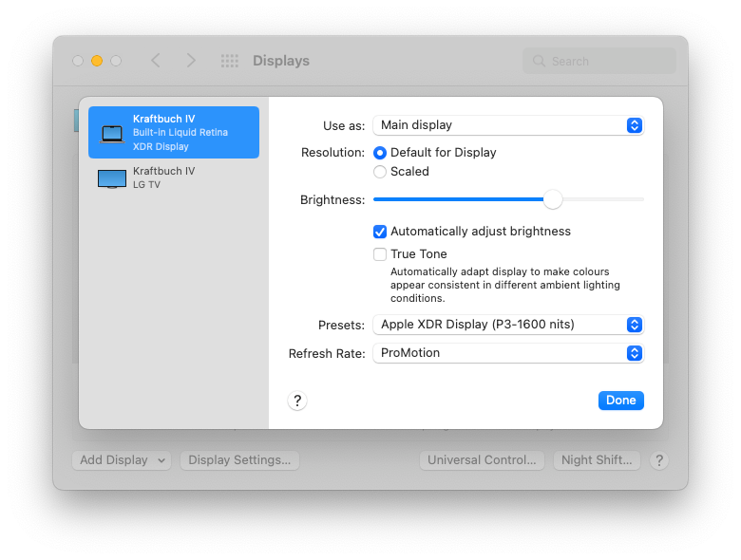Click the help button beside Done

click(x=297, y=401)
